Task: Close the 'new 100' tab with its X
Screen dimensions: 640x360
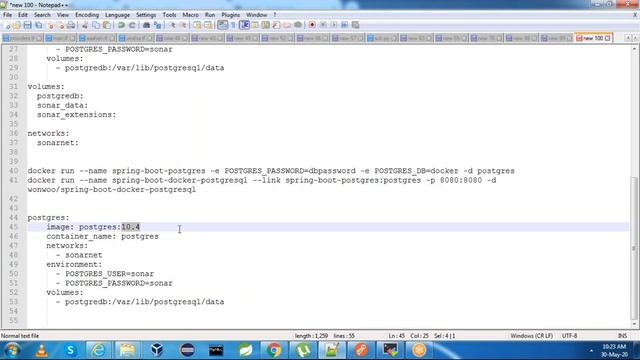Action: [x=608, y=38]
